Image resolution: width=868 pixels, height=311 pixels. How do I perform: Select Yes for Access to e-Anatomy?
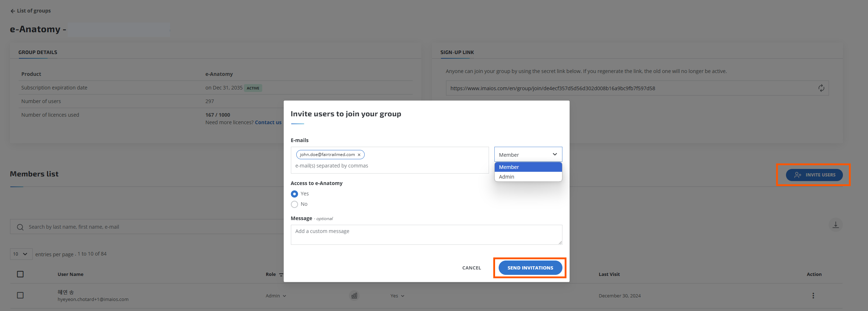[294, 194]
